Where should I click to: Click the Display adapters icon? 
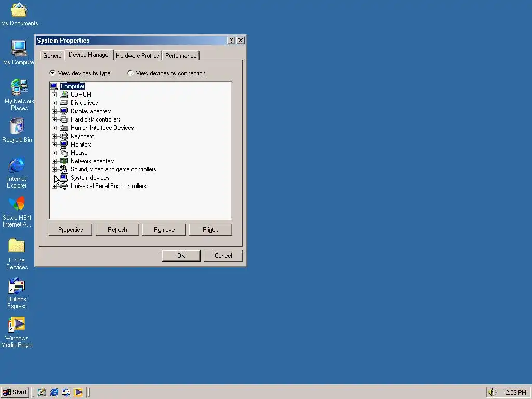(x=64, y=111)
